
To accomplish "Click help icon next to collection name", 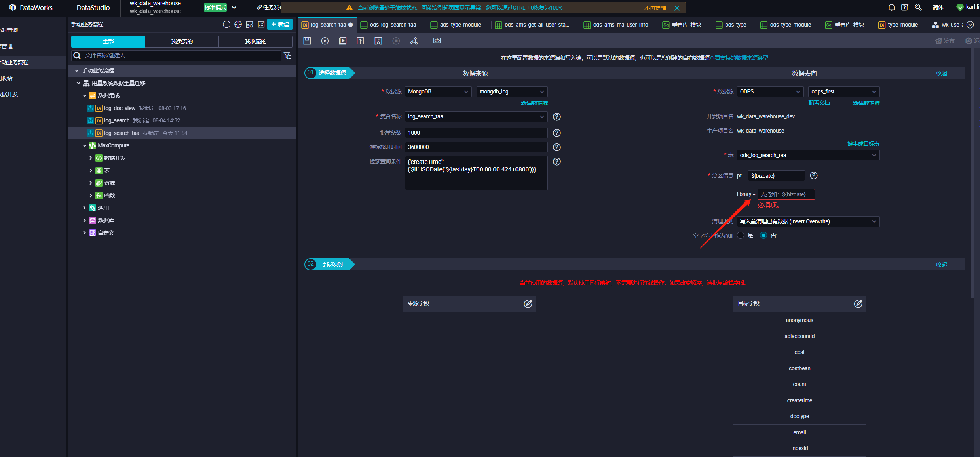I will 557,116.
